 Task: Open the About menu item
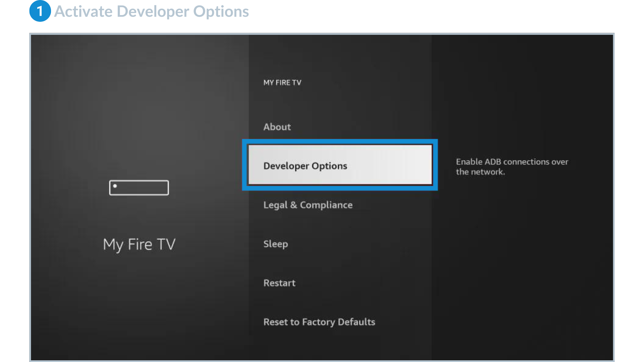click(277, 127)
